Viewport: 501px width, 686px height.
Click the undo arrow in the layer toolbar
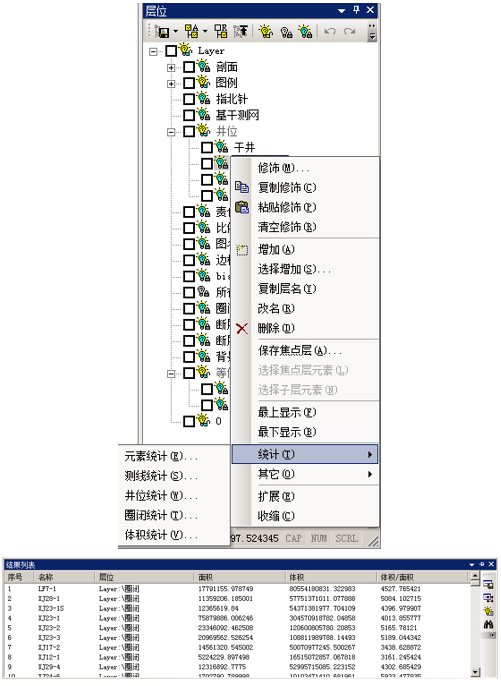pyautogui.click(x=329, y=32)
